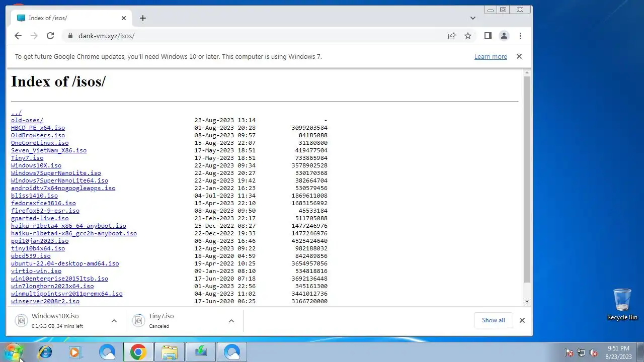The image size is (644, 362).
Task: Open the Chrome three-dot menu
Action: [x=520, y=36]
